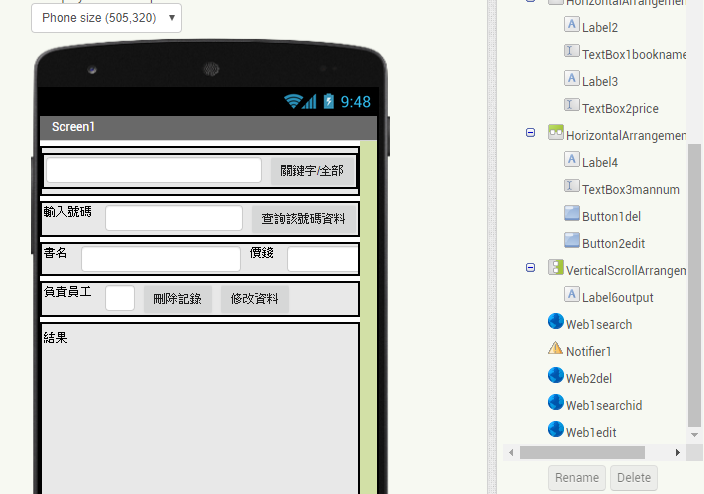Screen dimensions: 704x494
Task: Click the Web2del globe icon
Action: tap(556, 375)
